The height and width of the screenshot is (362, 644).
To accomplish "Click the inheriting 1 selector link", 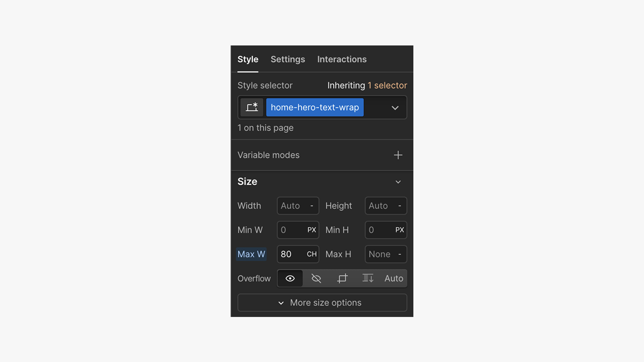I will [387, 85].
